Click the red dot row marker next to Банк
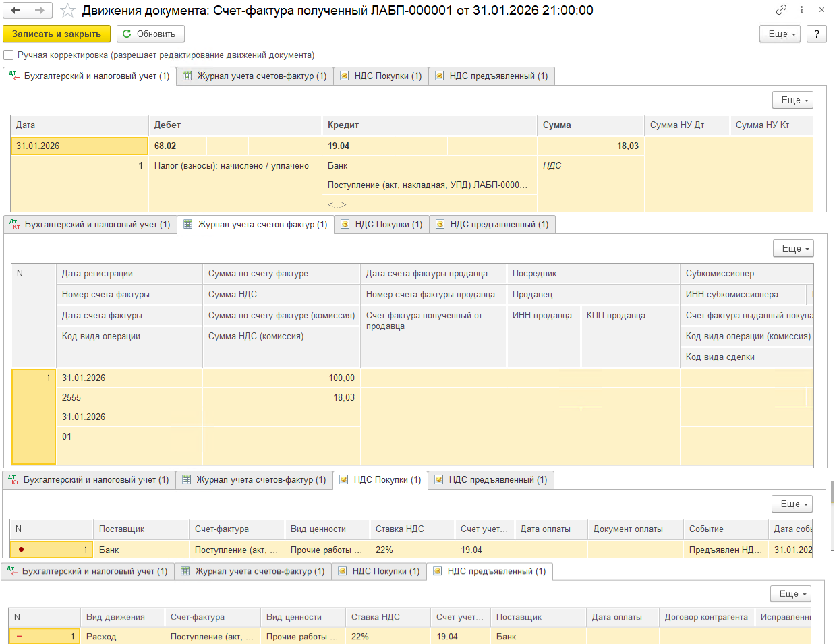This screenshot has width=839, height=644. click(22, 550)
